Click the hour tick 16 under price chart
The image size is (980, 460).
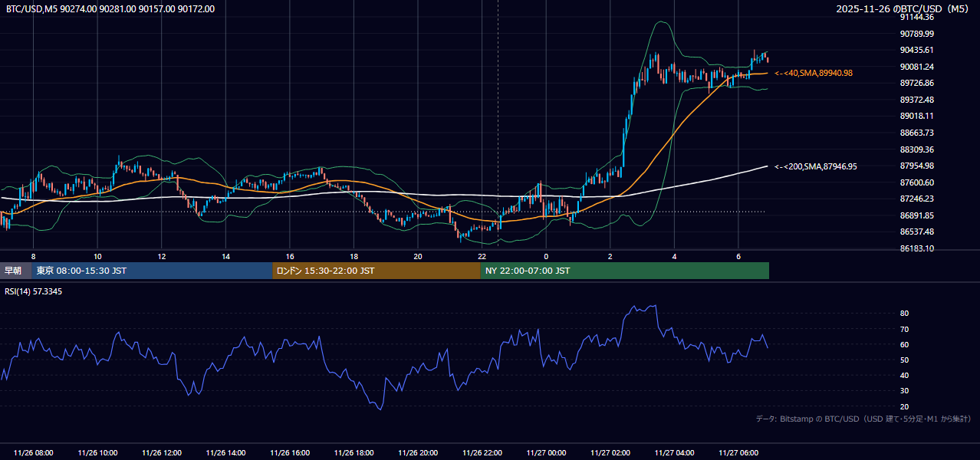290,256
